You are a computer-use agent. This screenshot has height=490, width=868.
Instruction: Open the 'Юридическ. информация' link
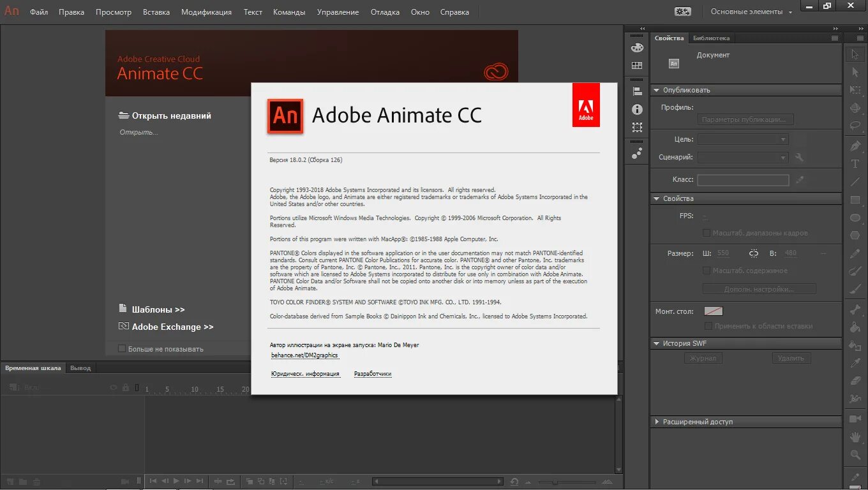[x=305, y=374]
